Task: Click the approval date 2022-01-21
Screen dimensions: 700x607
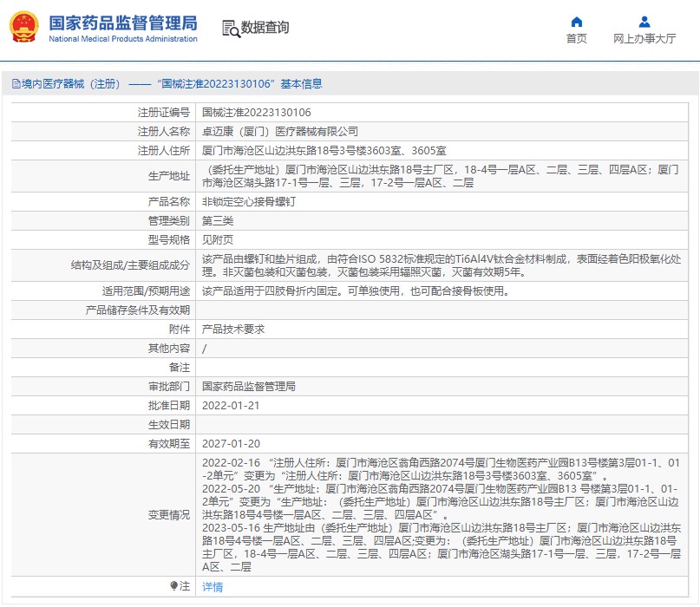Action: [x=230, y=405]
